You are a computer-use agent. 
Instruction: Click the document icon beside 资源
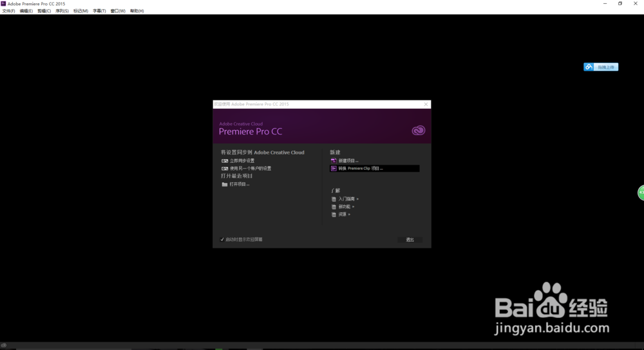(334, 215)
